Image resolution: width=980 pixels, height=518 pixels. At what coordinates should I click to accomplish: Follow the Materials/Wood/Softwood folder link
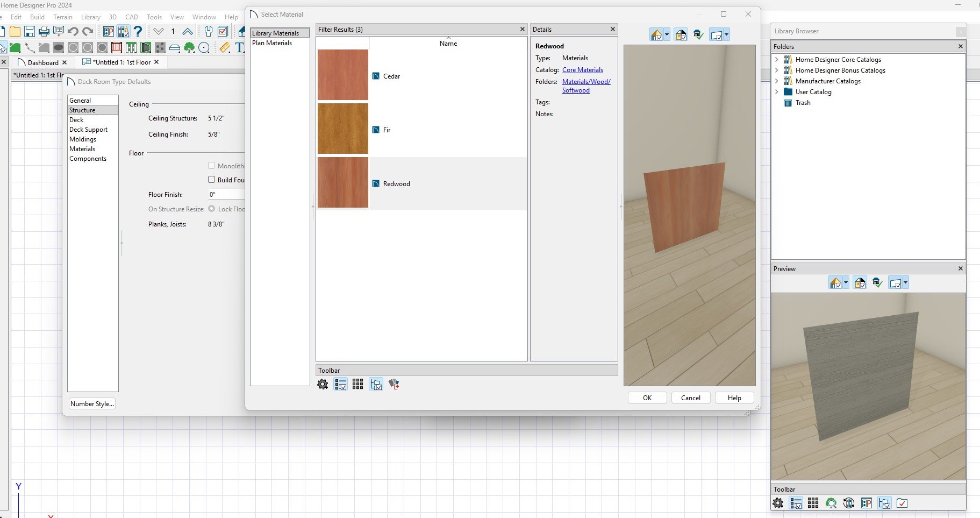click(x=586, y=86)
